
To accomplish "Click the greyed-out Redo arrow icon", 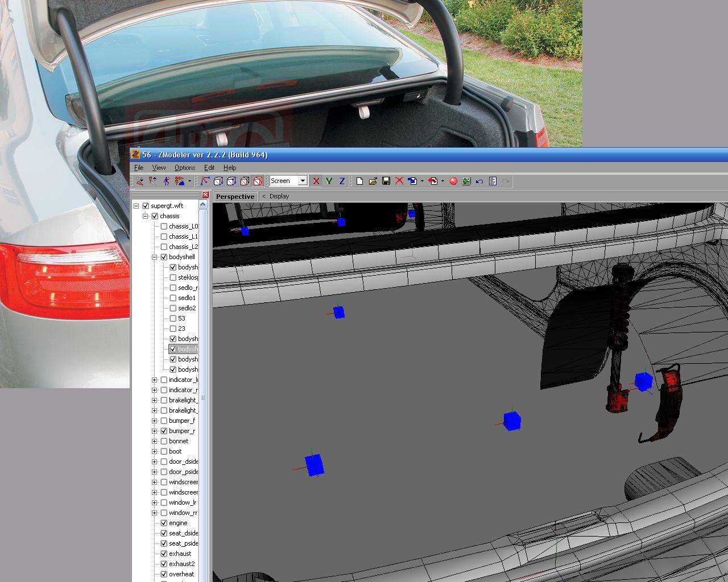I will tap(506, 181).
